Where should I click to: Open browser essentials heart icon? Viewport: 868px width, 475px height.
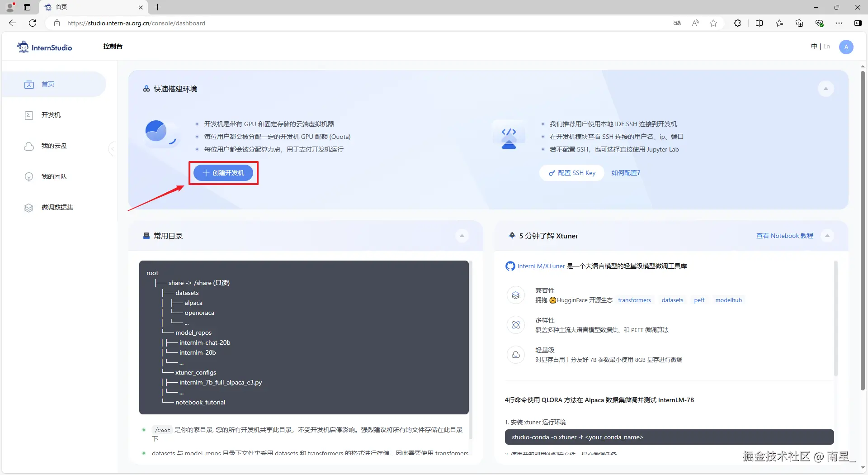click(819, 23)
